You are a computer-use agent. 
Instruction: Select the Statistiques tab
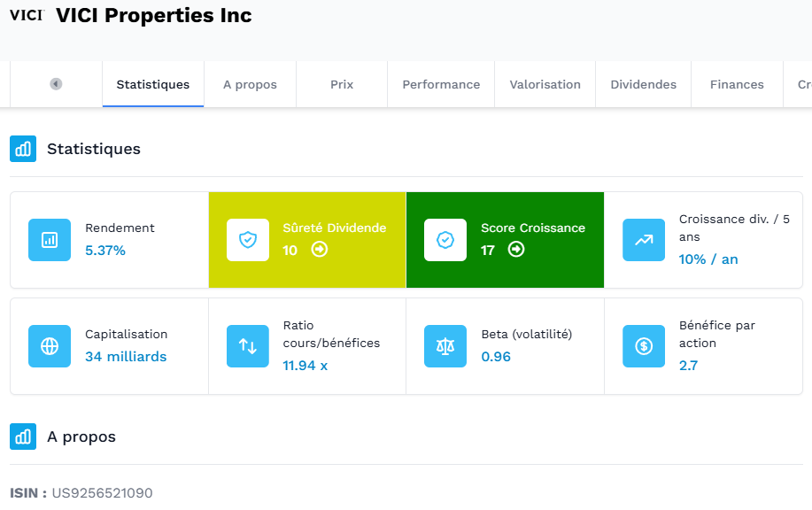click(153, 84)
